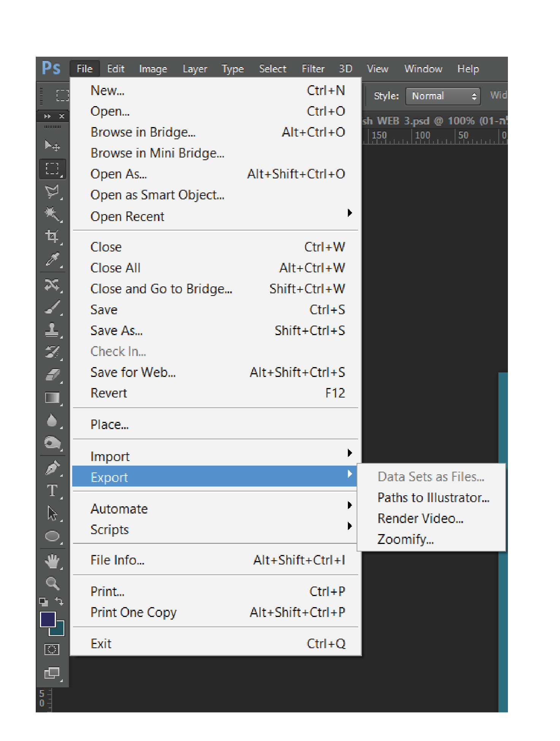Pick the Crop tool

pos(52,236)
